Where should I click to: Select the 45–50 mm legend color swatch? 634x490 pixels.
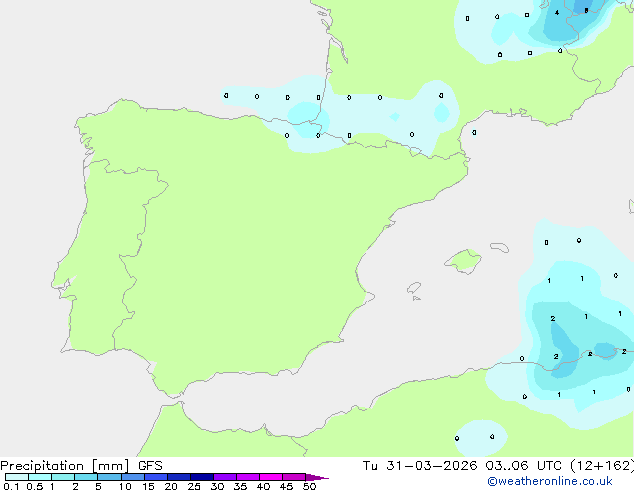click(x=294, y=477)
